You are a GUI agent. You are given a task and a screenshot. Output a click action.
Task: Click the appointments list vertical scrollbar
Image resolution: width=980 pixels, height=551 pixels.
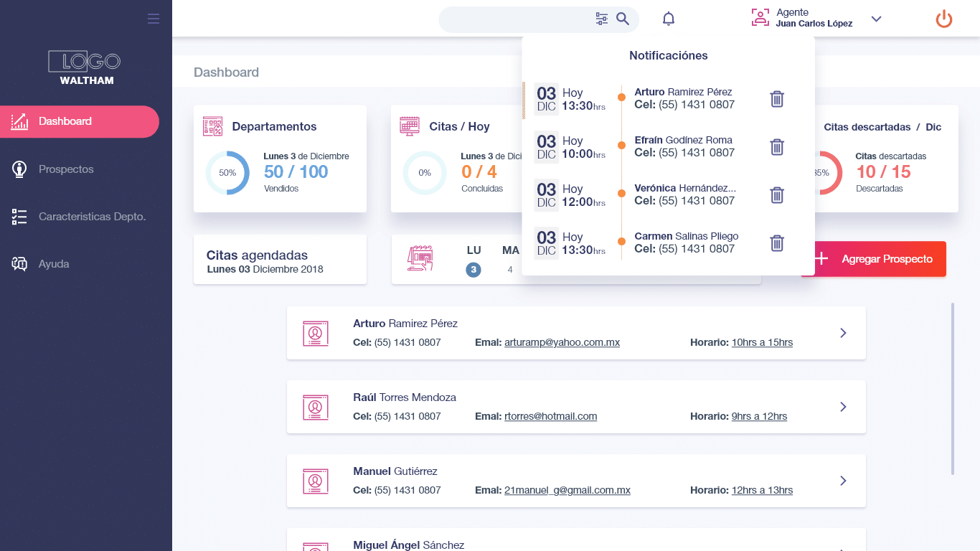[x=953, y=389]
